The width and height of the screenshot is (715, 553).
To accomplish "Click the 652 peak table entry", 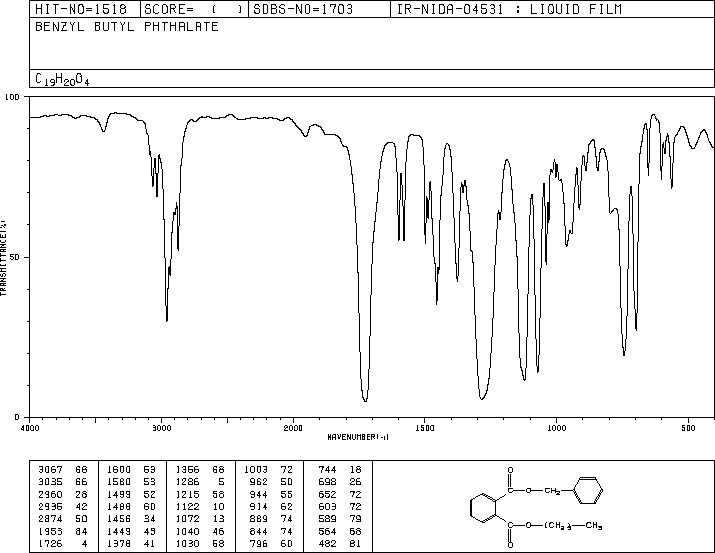I will pyautogui.click(x=340, y=494).
